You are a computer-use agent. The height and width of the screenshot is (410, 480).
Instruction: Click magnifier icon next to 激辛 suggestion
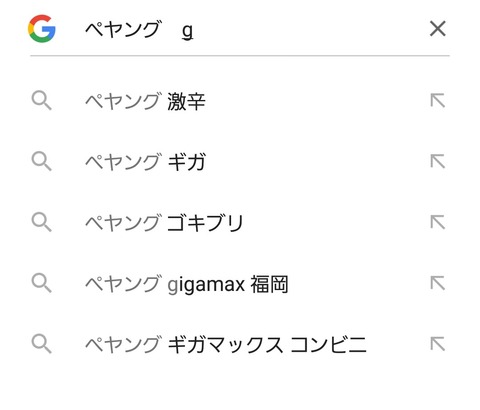tap(42, 101)
